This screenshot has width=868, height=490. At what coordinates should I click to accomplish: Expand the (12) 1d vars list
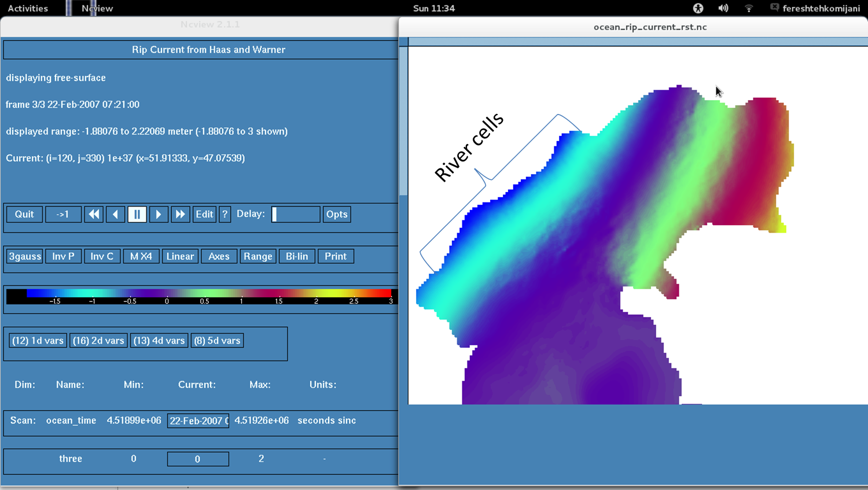tap(38, 341)
